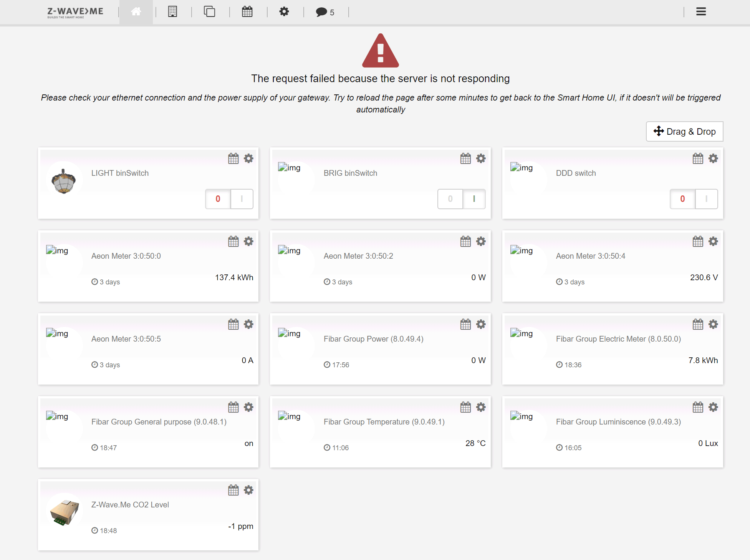This screenshot has width=750, height=560.
Task: Open history for Aeon Meter 3:0:50:0
Action: coord(233,241)
